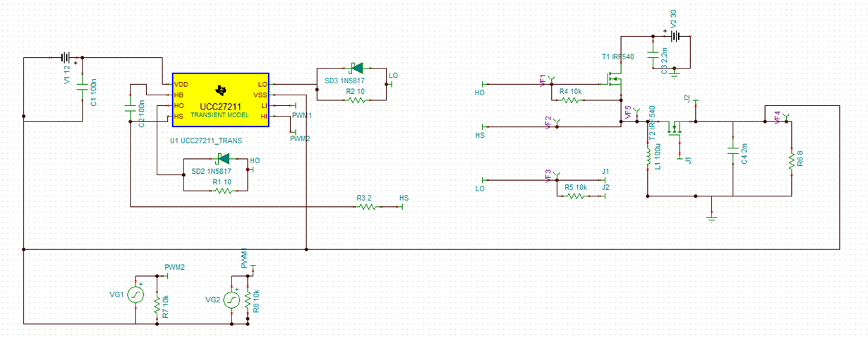
Task: Click the LI pin label on UCC27211
Action: pos(263,105)
